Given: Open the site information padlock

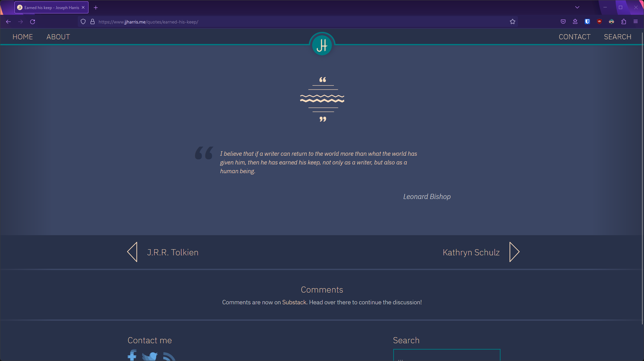Looking at the screenshot, I should point(93,22).
